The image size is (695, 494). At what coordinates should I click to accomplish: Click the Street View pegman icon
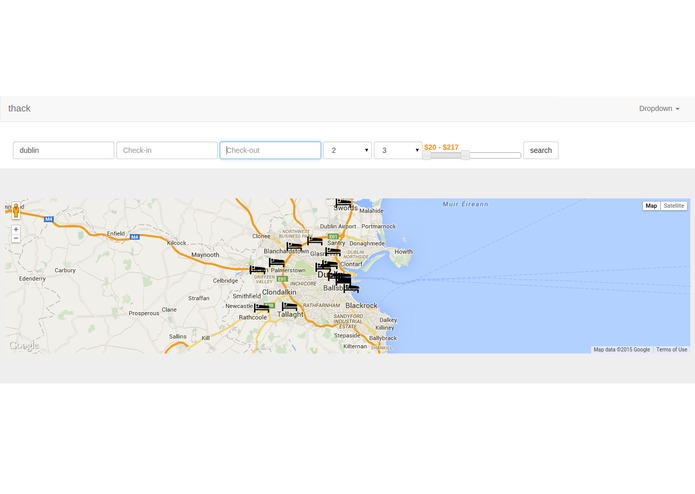pyautogui.click(x=16, y=210)
